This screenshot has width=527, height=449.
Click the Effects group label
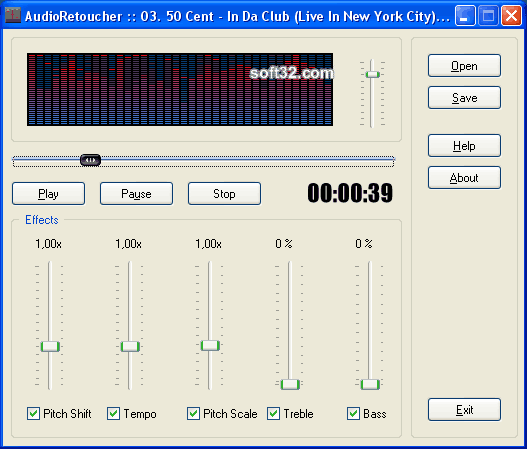[42, 220]
